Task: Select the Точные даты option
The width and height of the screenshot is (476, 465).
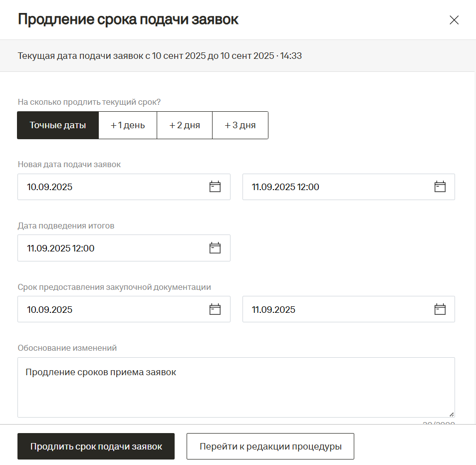Action: click(58, 125)
